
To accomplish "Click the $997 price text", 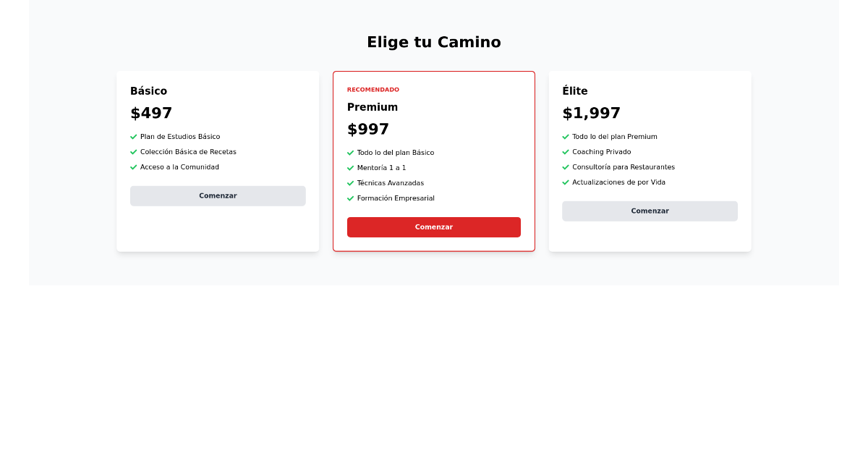I will [367, 129].
